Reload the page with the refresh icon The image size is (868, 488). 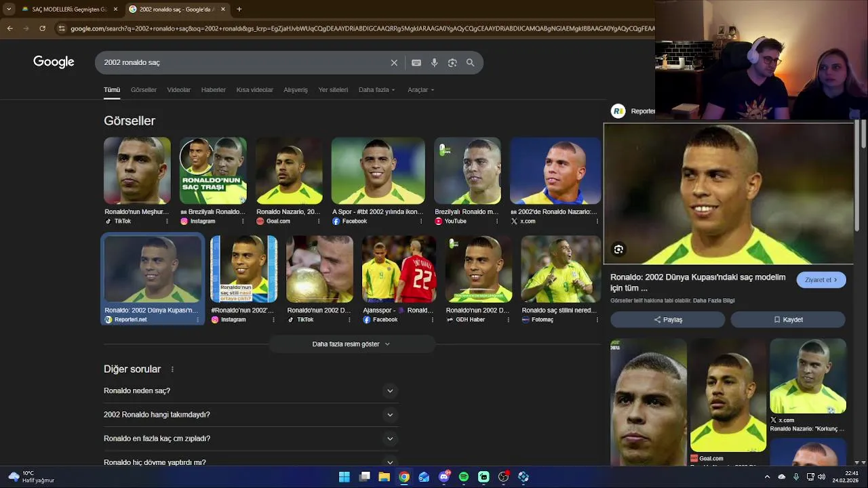(x=42, y=28)
